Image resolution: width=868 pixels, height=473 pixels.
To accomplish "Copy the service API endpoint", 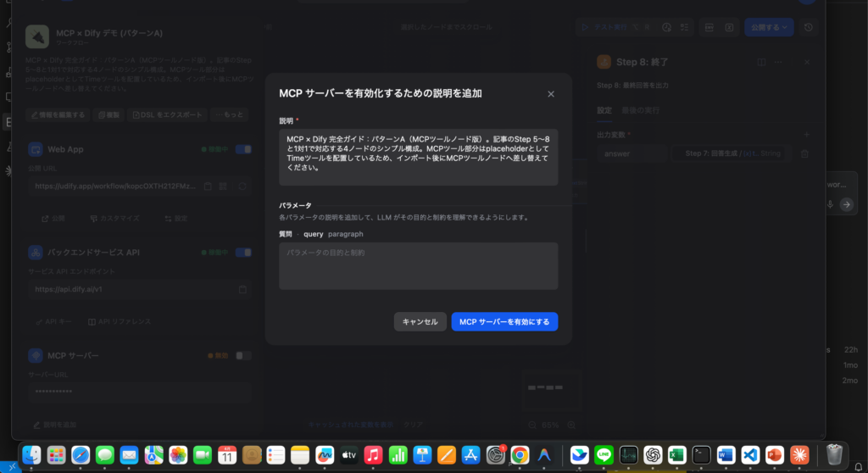I will point(242,290).
